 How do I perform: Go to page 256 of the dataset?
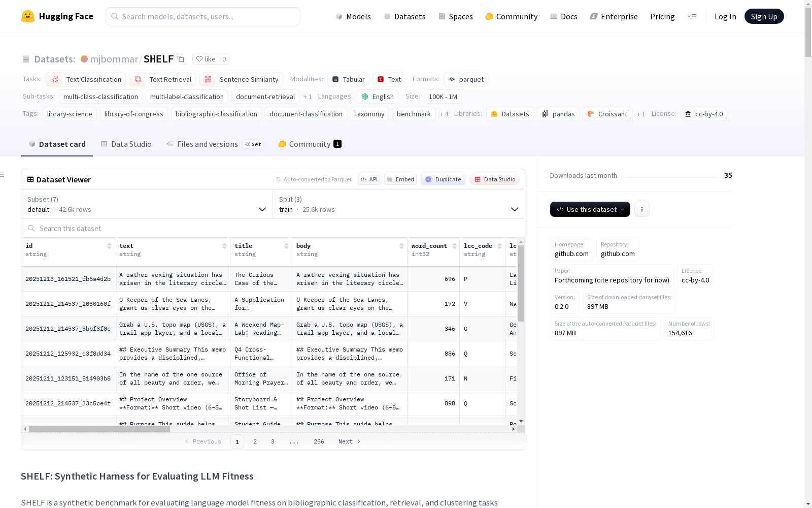(x=319, y=441)
